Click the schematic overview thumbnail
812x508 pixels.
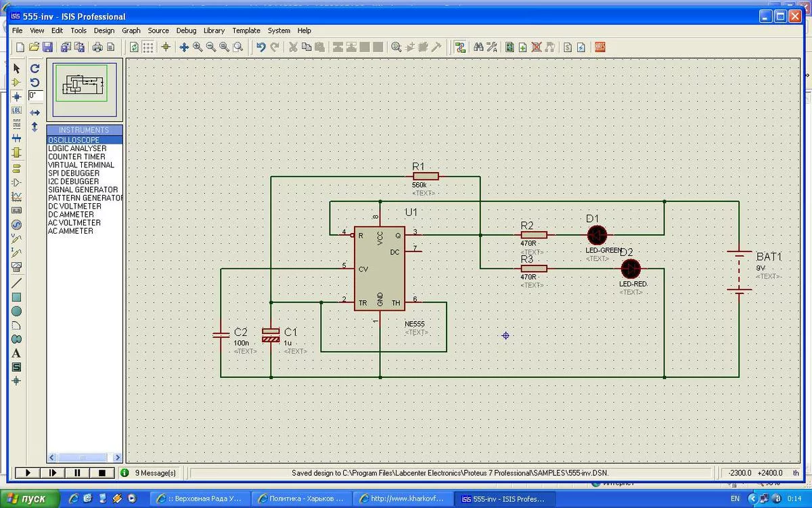pos(81,83)
